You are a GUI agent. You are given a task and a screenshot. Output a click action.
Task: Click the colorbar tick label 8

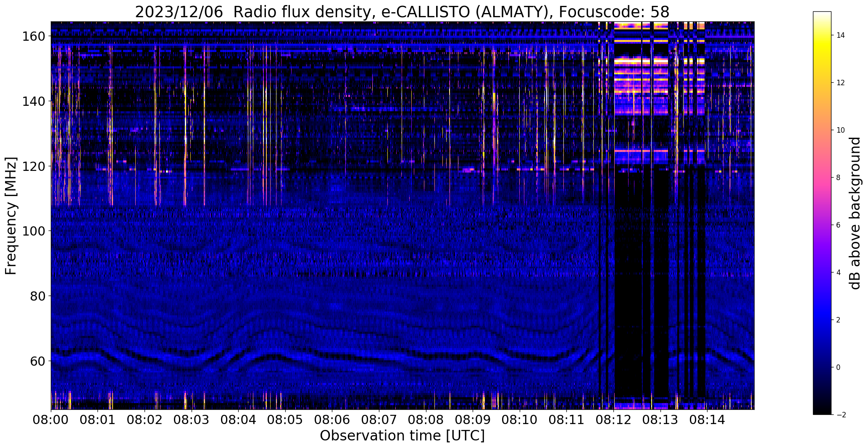[838, 178]
